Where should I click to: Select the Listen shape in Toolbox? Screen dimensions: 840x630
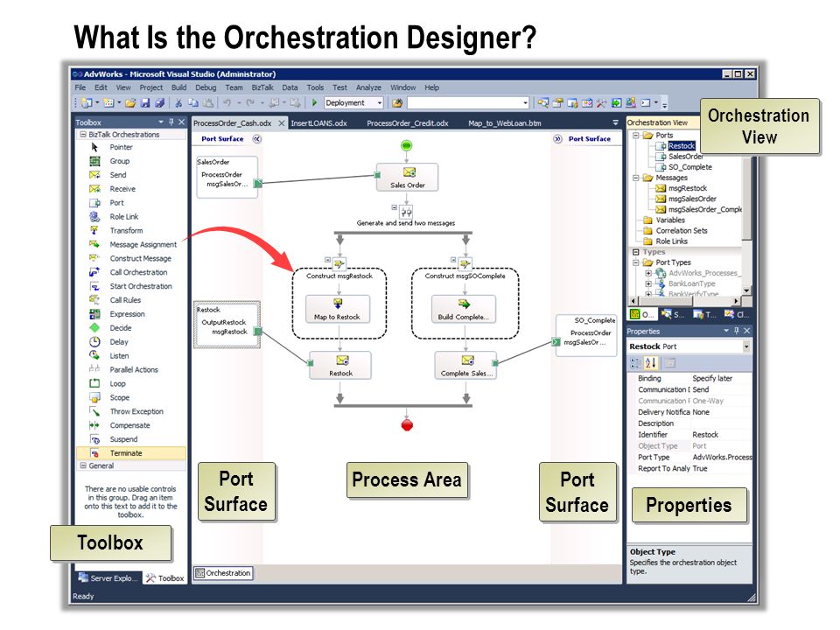pyautogui.click(x=119, y=356)
